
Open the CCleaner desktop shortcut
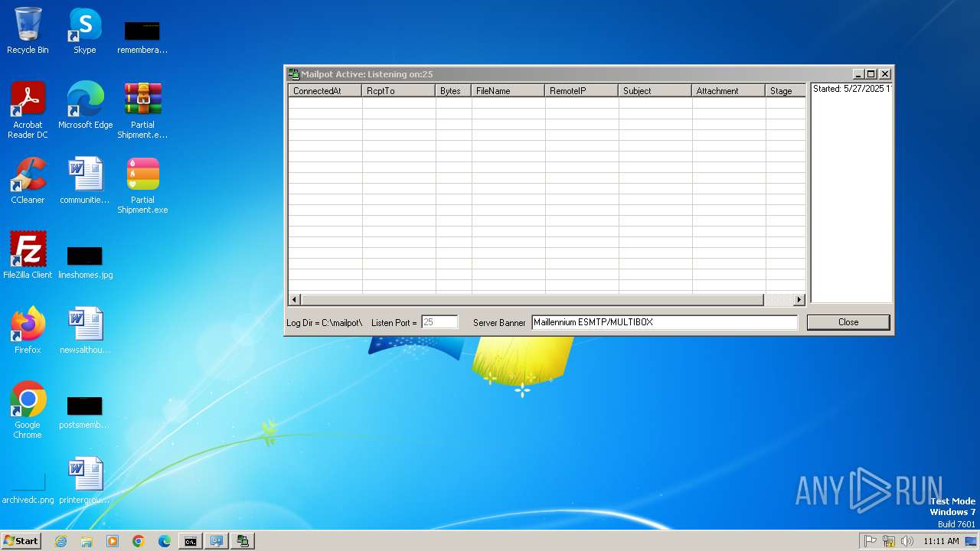point(28,181)
